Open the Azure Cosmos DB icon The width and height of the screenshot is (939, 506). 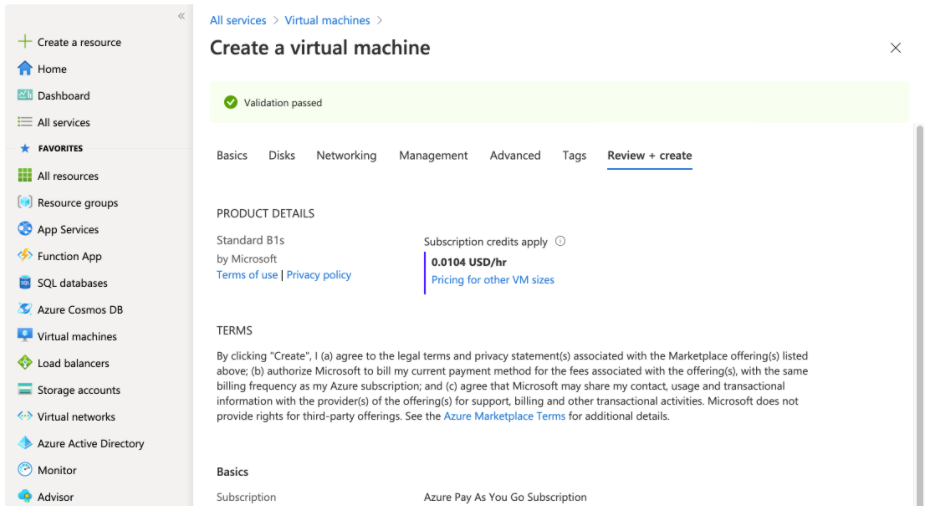(x=25, y=309)
